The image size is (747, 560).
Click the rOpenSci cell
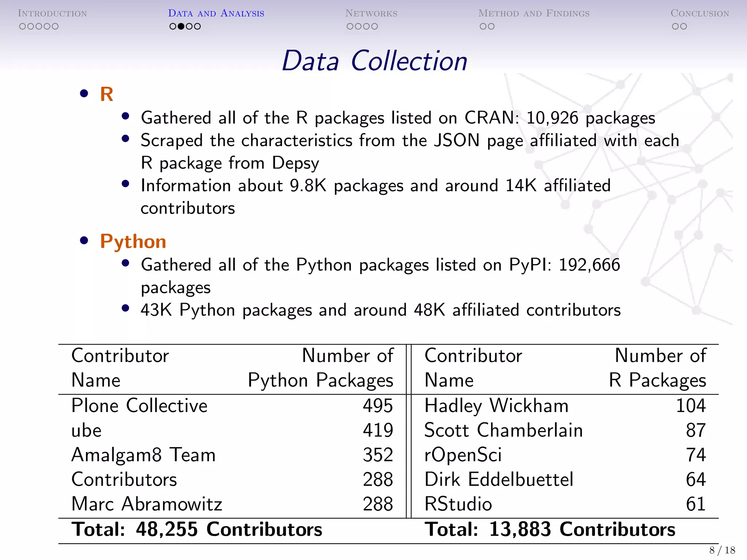(463, 456)
